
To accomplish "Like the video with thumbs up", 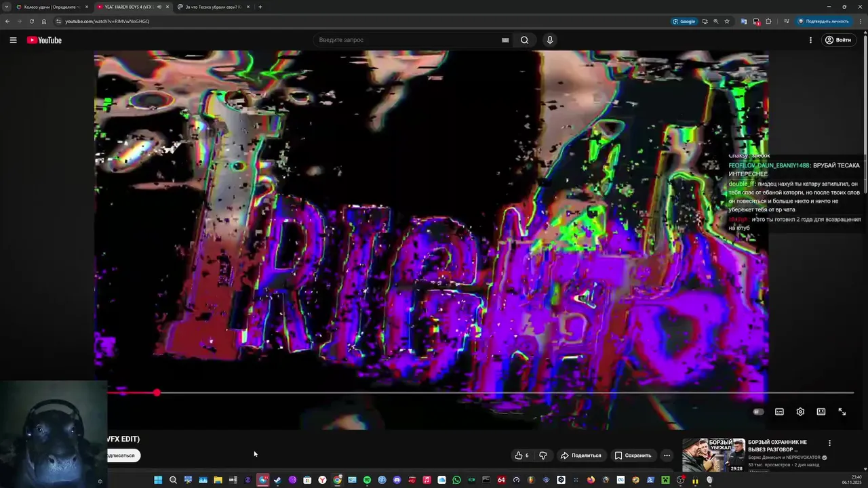I will 522,455.
